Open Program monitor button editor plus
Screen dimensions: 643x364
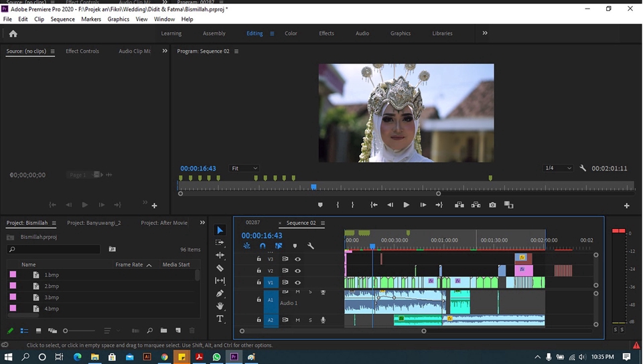(627, 205)
